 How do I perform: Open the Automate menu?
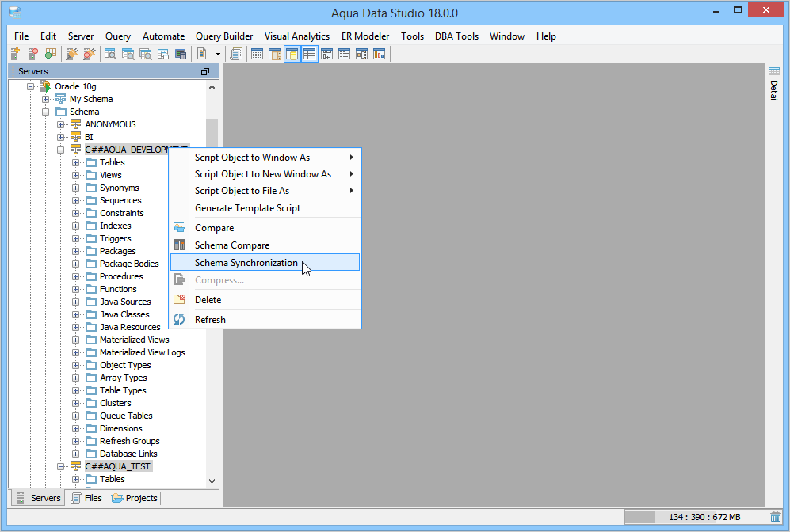(163, 36)
